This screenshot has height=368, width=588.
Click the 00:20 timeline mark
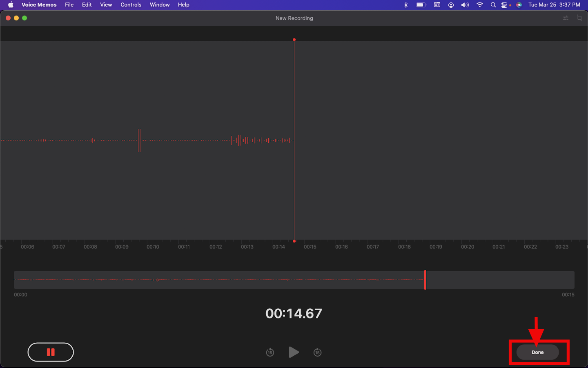pos(468,247)
